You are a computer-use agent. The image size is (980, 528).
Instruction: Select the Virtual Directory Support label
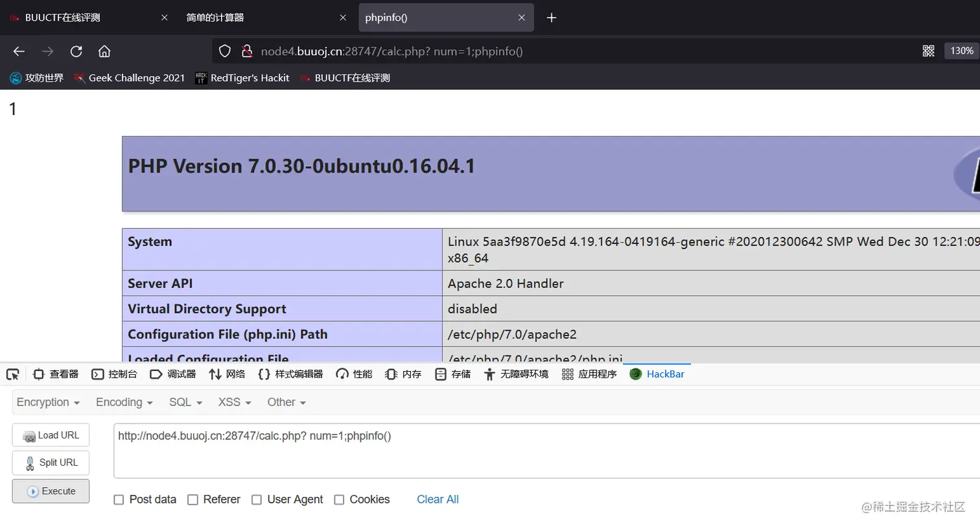[x=207, y=309]
